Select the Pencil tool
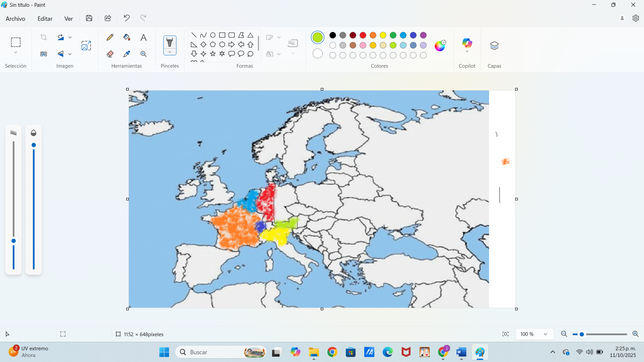Viewport: 644px width, 362px height. [x=110, y=37]
